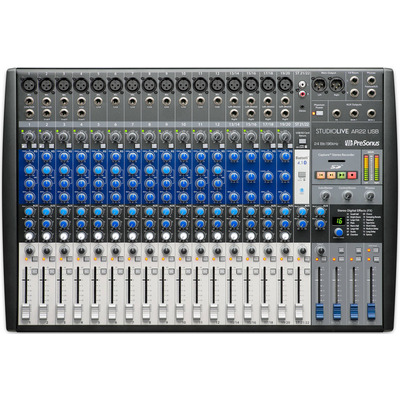The image size is (400, 400).
Task: Toggle channel 1 mute button beside LED
Action: coord(35,259)
